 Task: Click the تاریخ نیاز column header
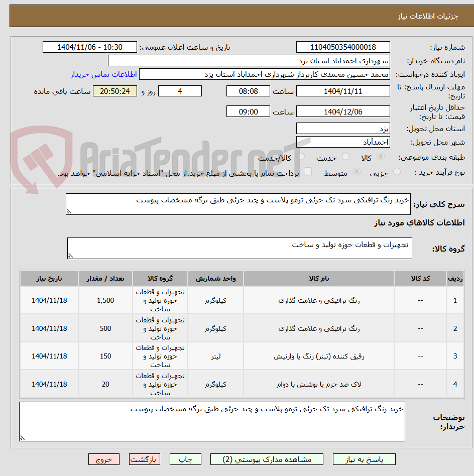[x=49, y=278]
